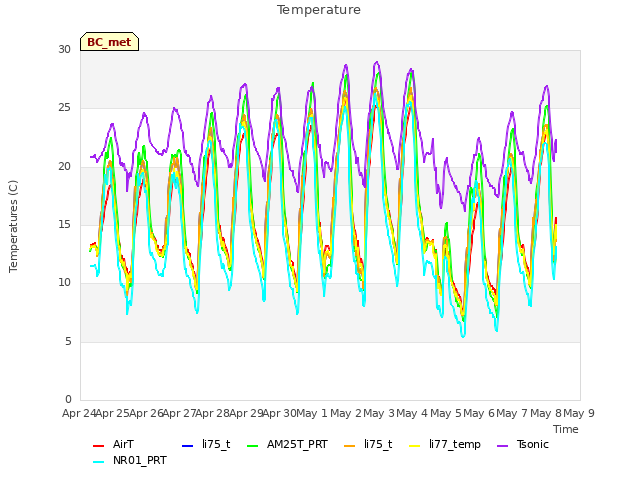Click the blue li75_t legend swatch
This screenshot has height=480, width=640.
tap(188, 446)
